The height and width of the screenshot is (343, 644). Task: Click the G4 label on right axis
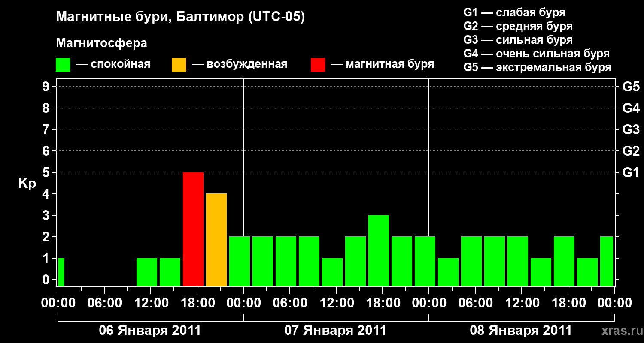631,108
